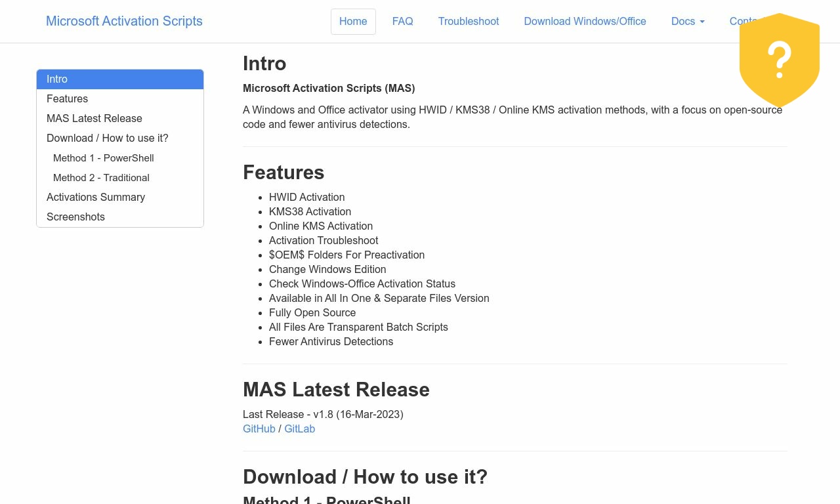
Task: Select Intro in the sidebar
Action: click(x=57, y=79)
